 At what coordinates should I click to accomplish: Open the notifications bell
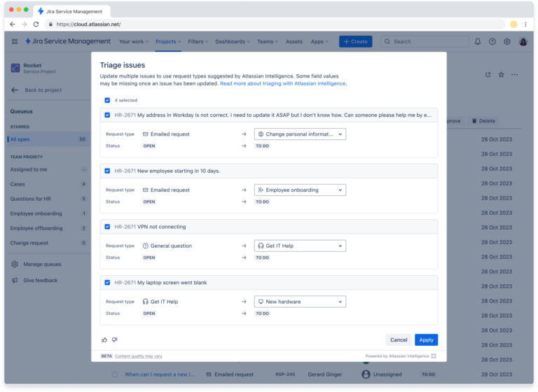click(478, 41)
